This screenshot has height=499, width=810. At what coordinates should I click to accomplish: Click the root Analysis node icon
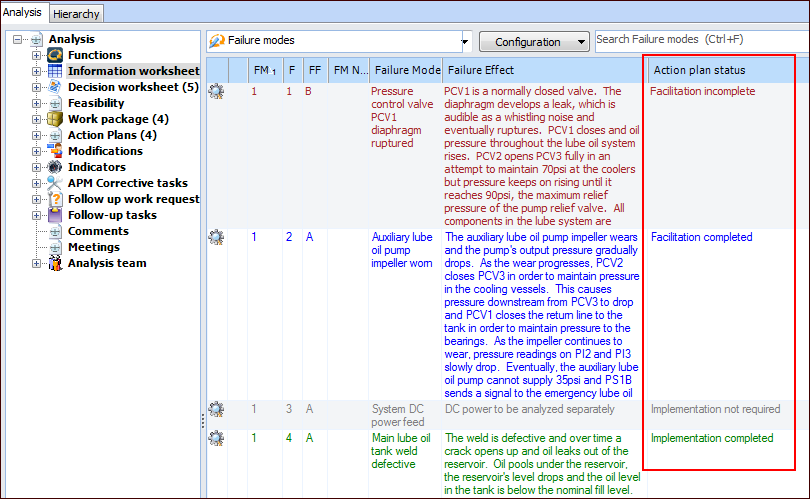pyautogui.click(x=36, y=39)
